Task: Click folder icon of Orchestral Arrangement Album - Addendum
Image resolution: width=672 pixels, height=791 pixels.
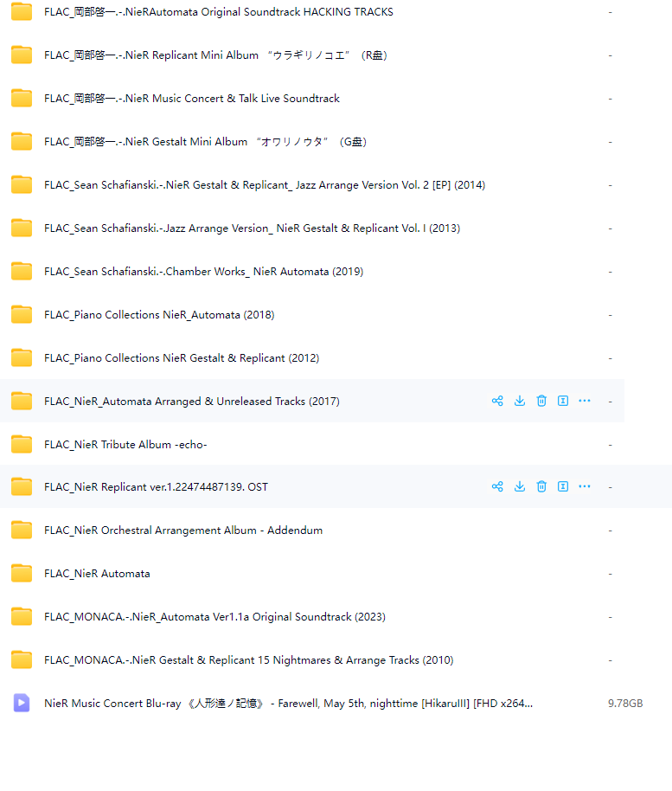Action: tap(22, 531)
